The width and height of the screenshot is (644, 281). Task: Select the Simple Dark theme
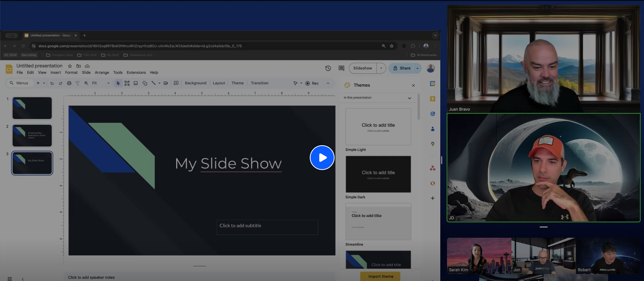[378, 174]
